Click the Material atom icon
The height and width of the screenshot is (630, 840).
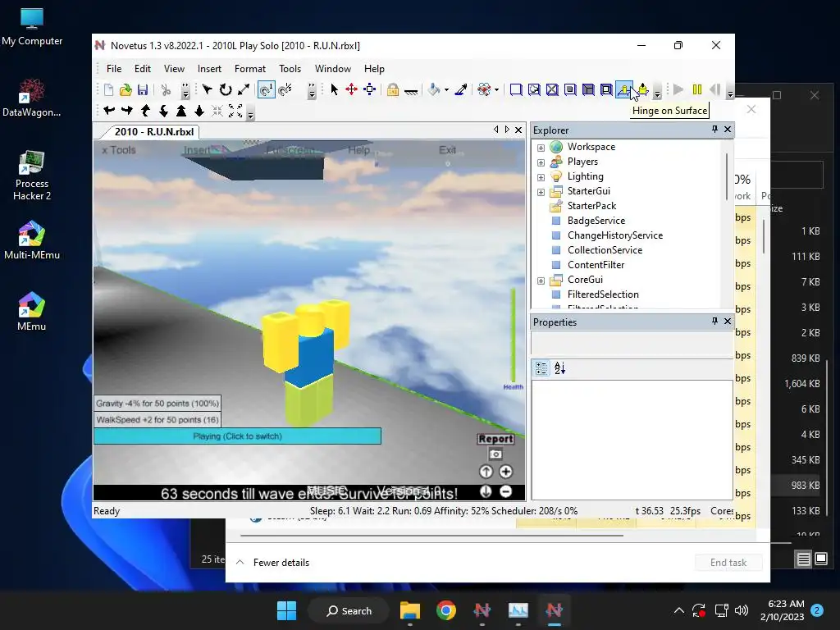click(x=484, y=89)
